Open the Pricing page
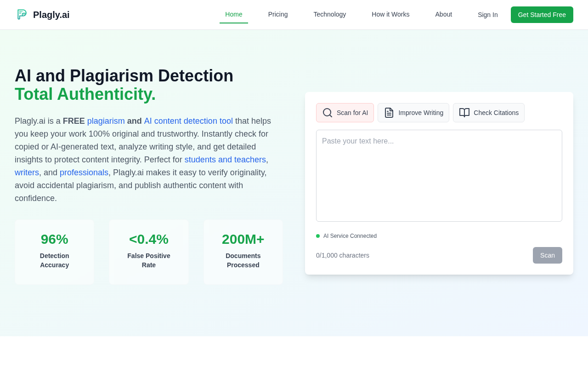The height and width of the screenshot is (368, 588). (x=278, y=14)
